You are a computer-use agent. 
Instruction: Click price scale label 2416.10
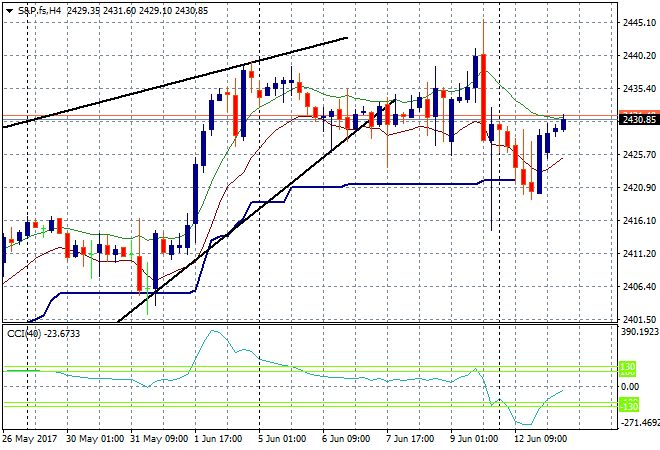(x=639, y=221)
